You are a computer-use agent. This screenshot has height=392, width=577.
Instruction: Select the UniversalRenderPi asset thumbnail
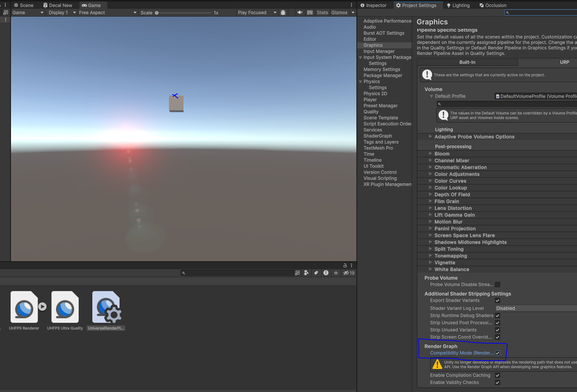106,307
